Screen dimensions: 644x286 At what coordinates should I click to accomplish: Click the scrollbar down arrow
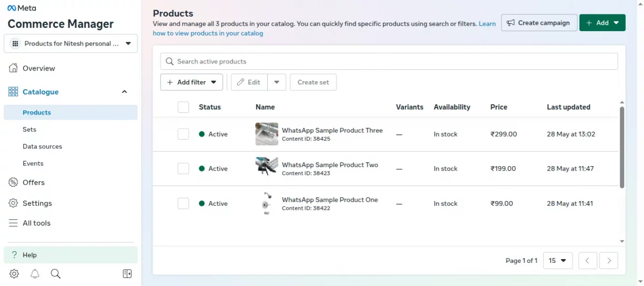[622, 241]
